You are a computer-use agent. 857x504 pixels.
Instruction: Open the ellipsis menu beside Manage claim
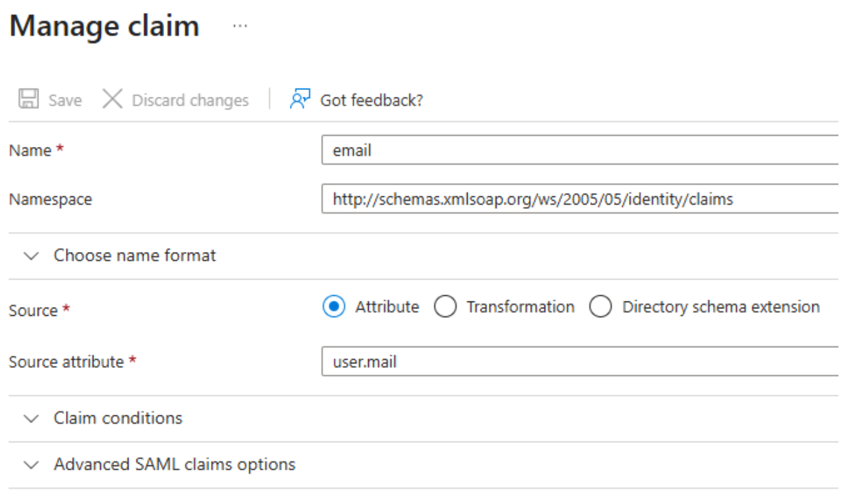tap(240, 27)
